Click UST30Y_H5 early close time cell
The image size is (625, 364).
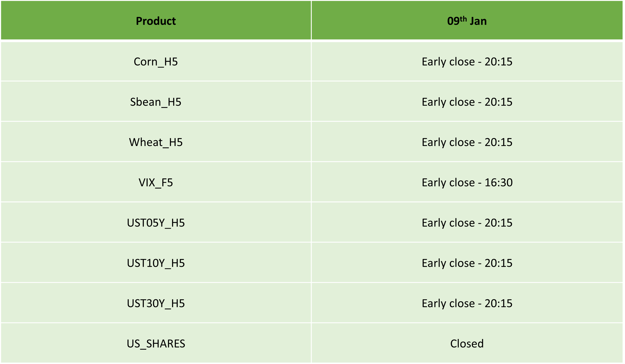pos(467,303)
